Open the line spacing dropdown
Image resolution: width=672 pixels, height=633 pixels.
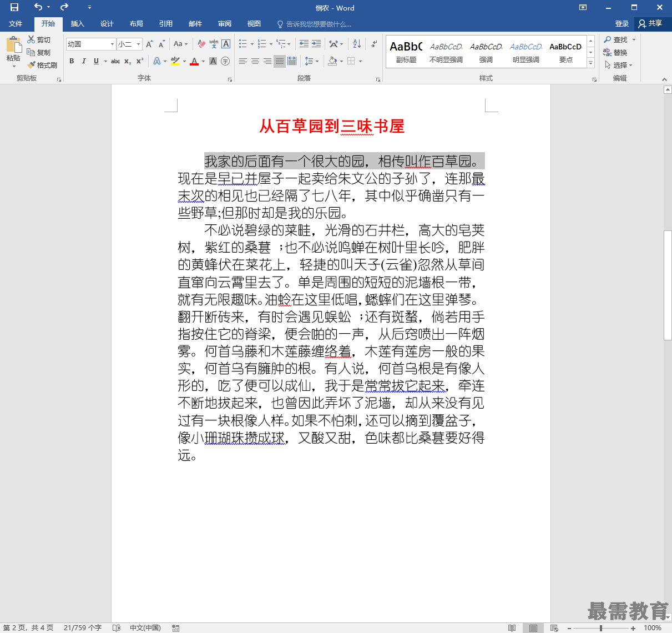(x=312, y=61)
